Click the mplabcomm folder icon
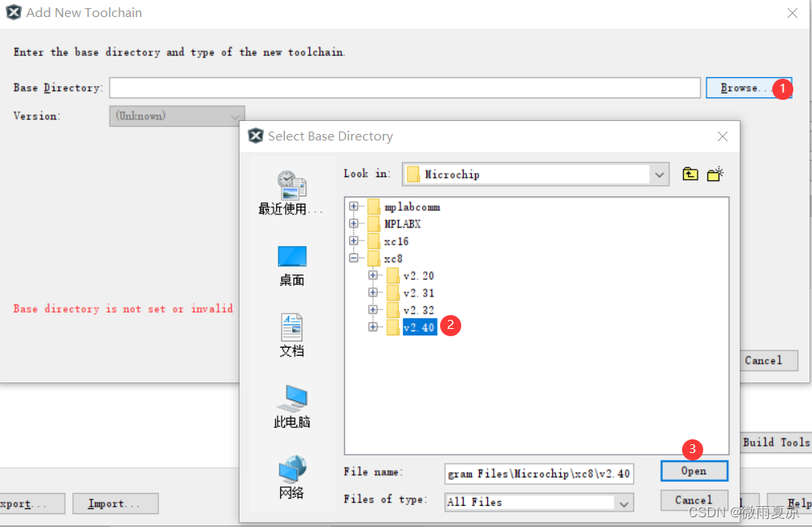812x527 pixels. (374, 207)
